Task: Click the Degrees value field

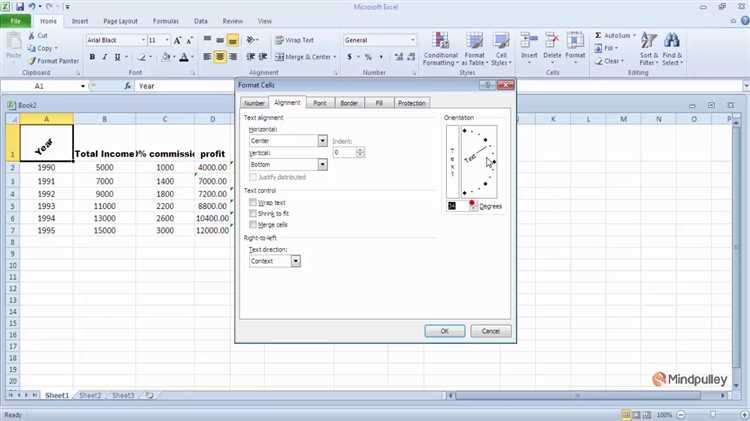Action: [458, 206]
